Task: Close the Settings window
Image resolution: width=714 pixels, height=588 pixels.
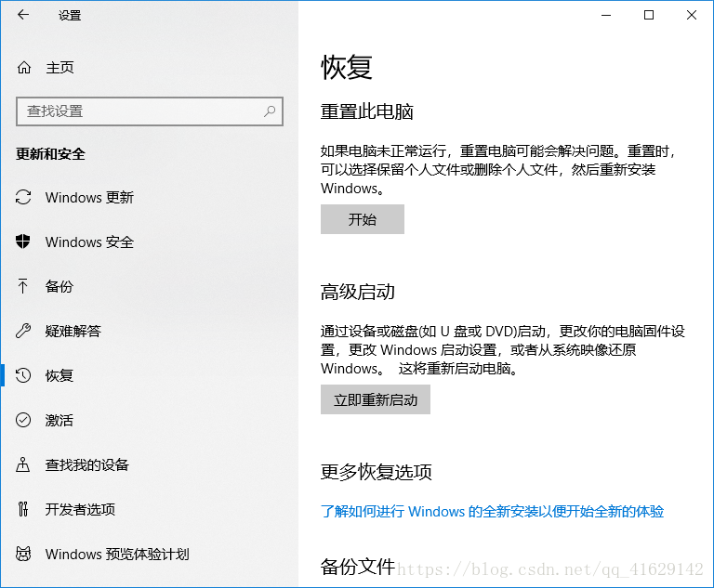Action: point(692,15)
